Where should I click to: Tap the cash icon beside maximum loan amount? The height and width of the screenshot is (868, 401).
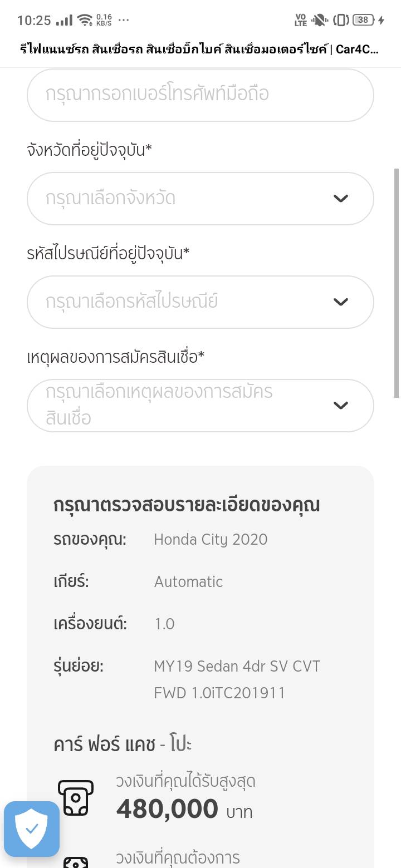[75, 797]
